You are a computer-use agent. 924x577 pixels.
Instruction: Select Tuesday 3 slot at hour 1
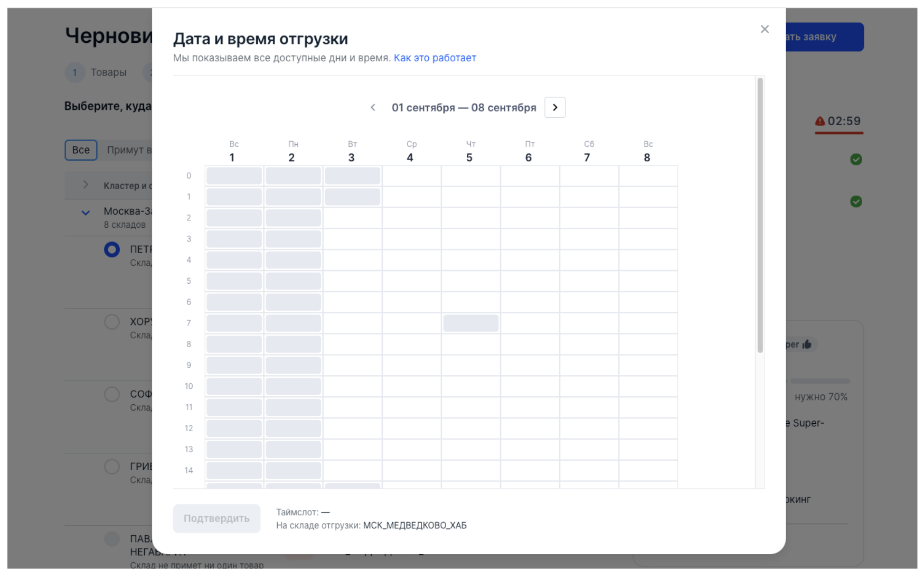click(353, 197)
